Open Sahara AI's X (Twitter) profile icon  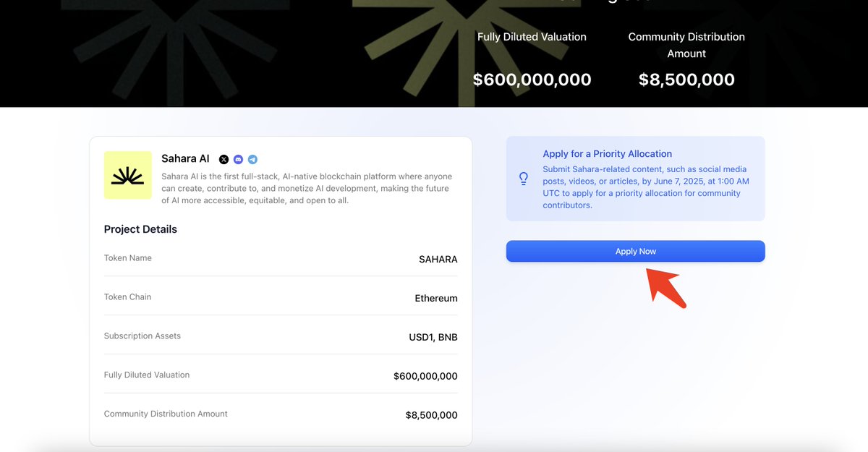(224, 159)
